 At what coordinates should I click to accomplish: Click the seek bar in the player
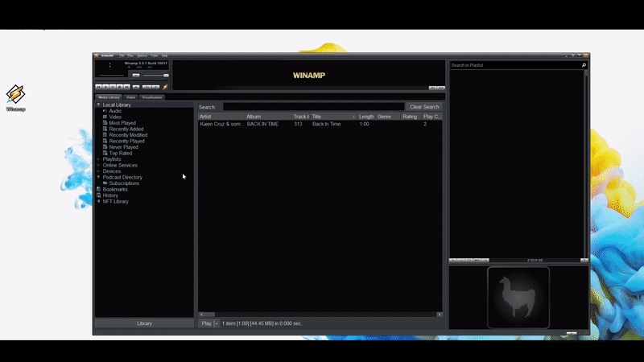(132, 81)
